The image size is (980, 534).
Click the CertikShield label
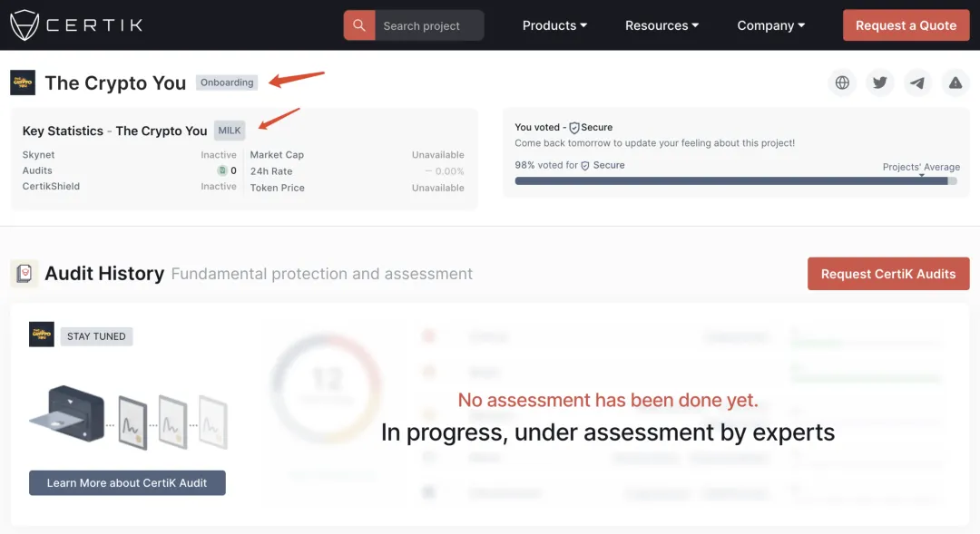51,186
